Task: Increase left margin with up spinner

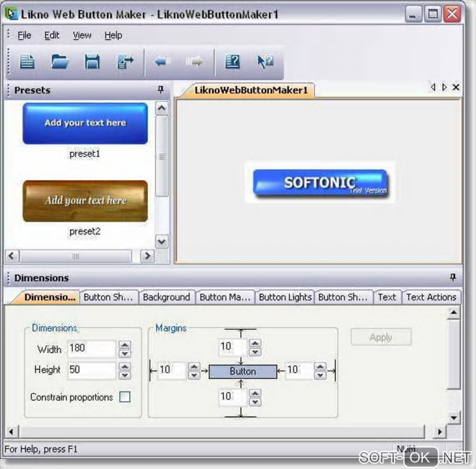Action: pyautogui.click(x=194, y=367)
